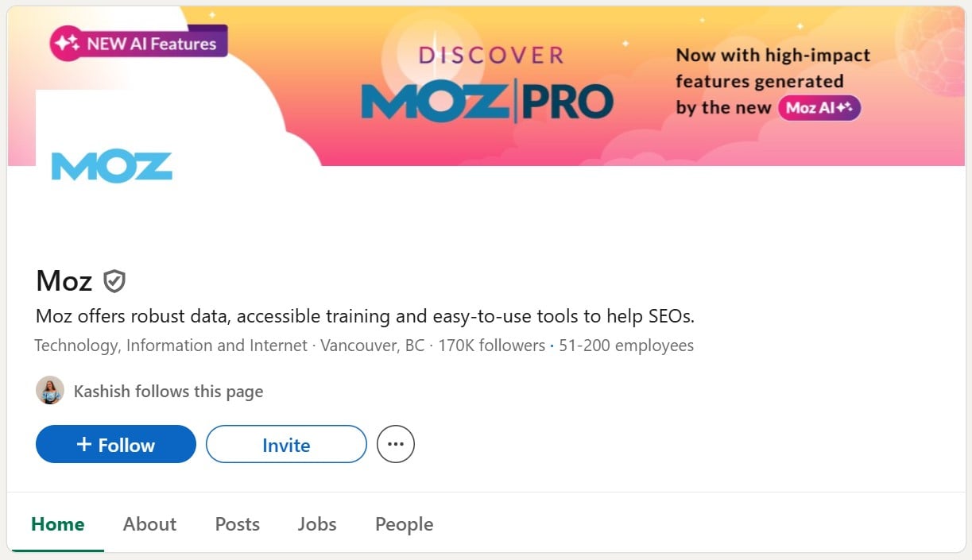Viewport: 972px width, 560px height.
Task: Click the Moz company name heading
Action: coord(64,280)
